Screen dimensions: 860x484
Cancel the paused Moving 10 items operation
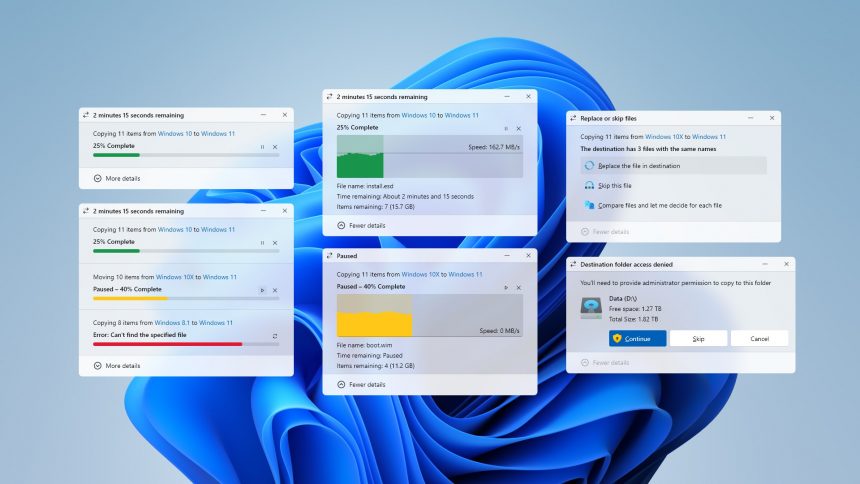[275, 290]
